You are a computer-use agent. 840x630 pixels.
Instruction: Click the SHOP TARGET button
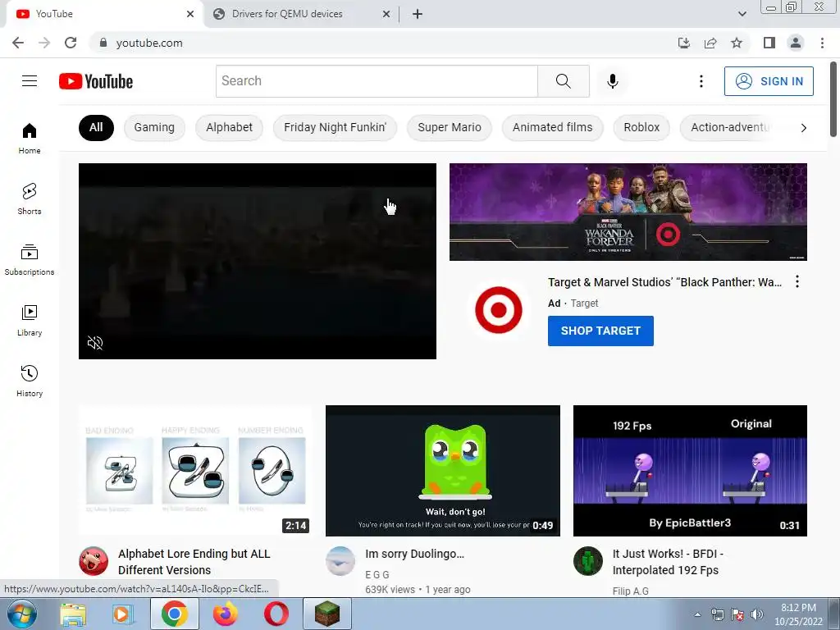pyautogui.click(x=600, y=331)
